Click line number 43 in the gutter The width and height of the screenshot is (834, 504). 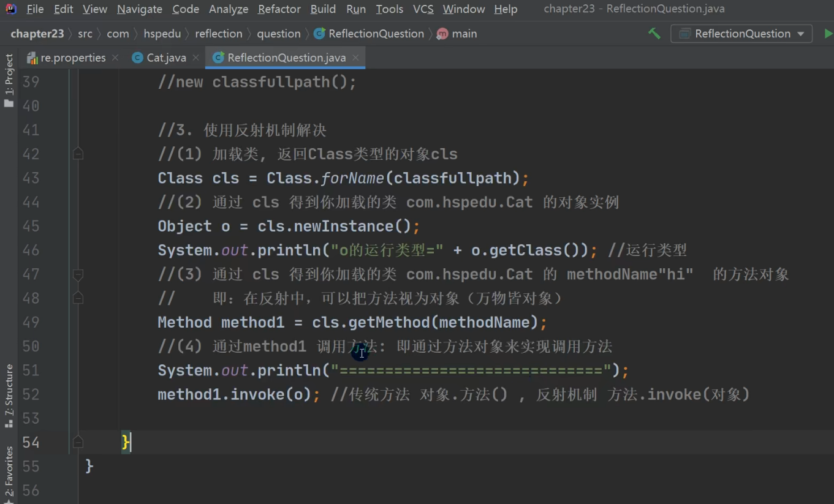pos(31,178)
